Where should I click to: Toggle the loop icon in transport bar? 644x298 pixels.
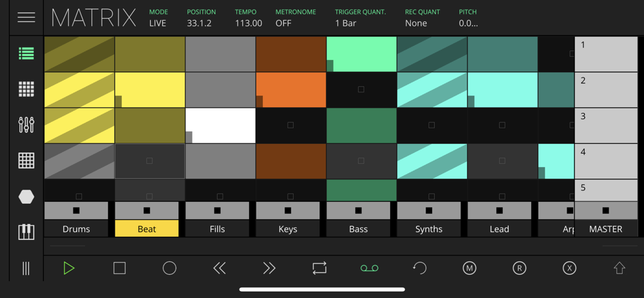319,268
